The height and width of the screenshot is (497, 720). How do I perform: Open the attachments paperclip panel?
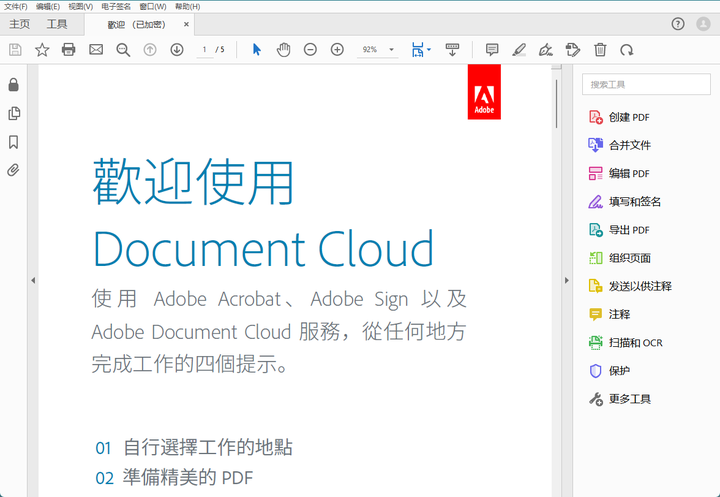tap(14, 170)
